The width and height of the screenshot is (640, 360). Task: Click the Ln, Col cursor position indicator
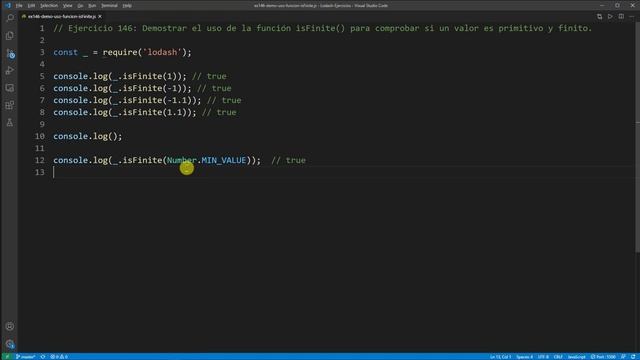click(500, 357)
